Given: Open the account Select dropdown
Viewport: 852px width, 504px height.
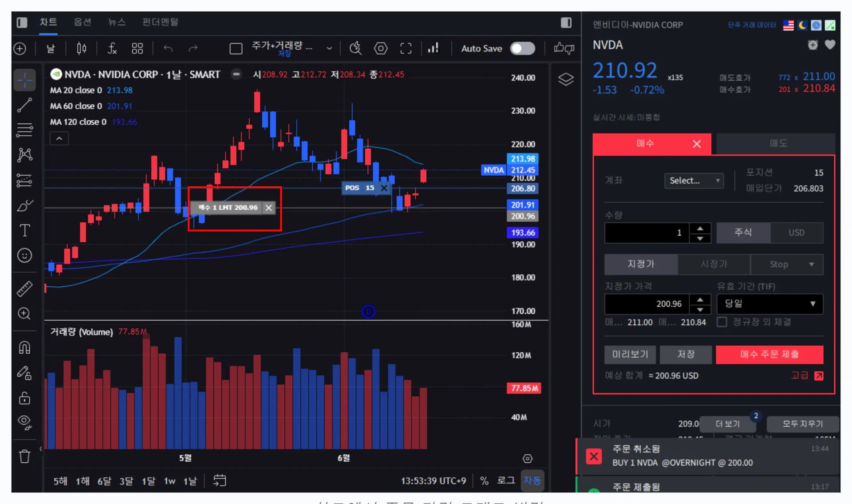Looking at the screenshot, I should tap(694, 181).
